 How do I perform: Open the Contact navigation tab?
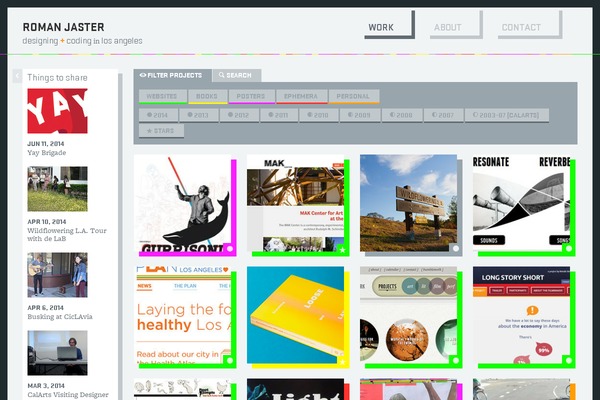point(530,25)
